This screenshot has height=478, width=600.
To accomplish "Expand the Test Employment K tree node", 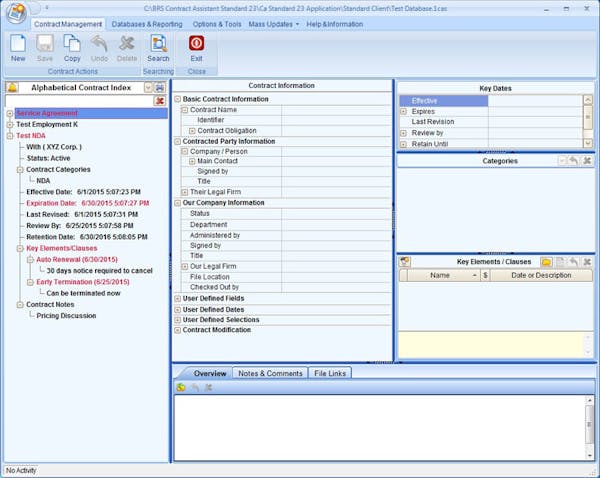I will [10, 125].
